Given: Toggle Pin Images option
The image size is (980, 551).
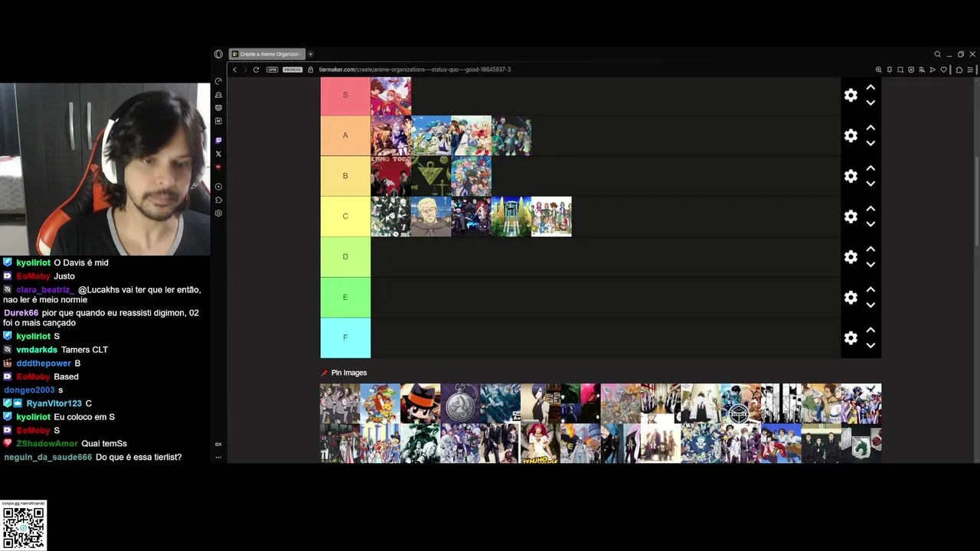Looking at the screenshot, I should click(x=344, y=373).
